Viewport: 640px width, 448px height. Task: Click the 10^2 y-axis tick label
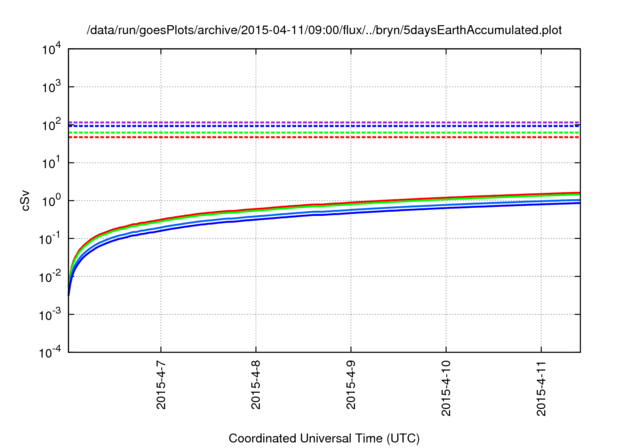[51, 125]
